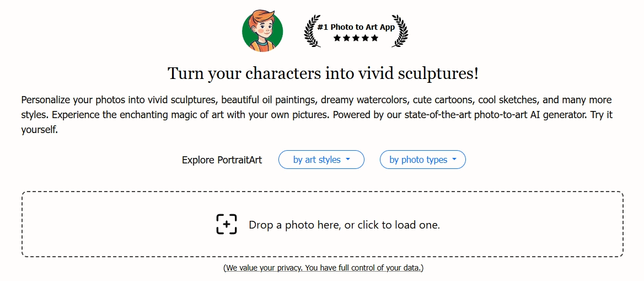This screenshot has width=644, height=281.
Task: Click the caret arrow beside "by photo types"
Action: pos(454,160)
